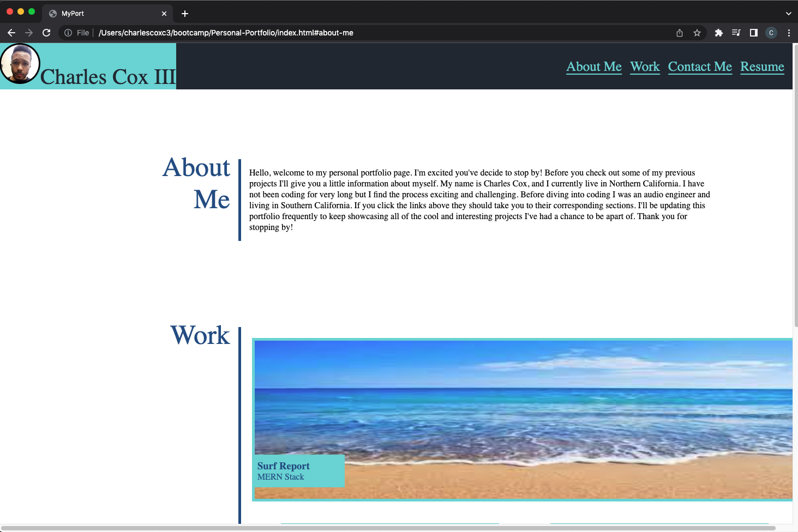Click the vertical scrollbar thumb
This screenshot has height=532, width=798.
tap(795, 185)
